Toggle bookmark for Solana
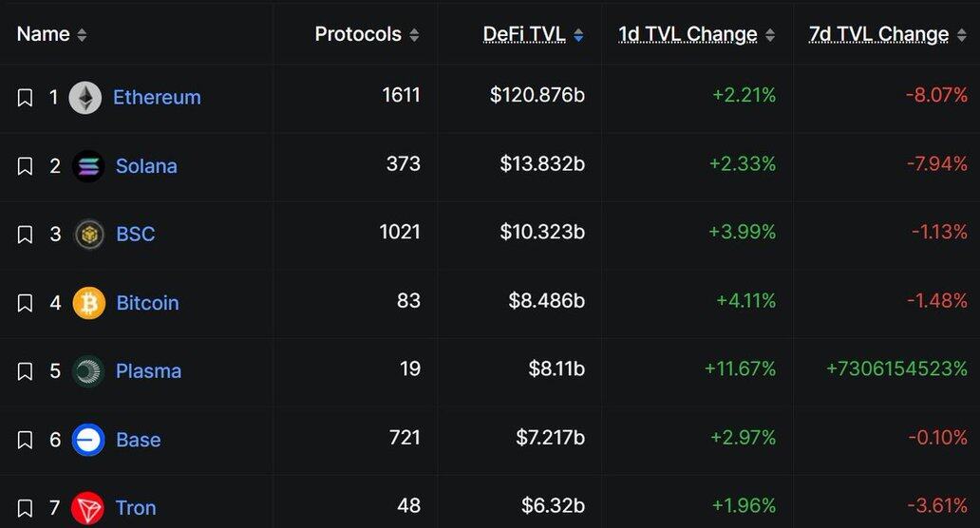The height and width of the screenshot is (528, 980). [x=25, y=166]
